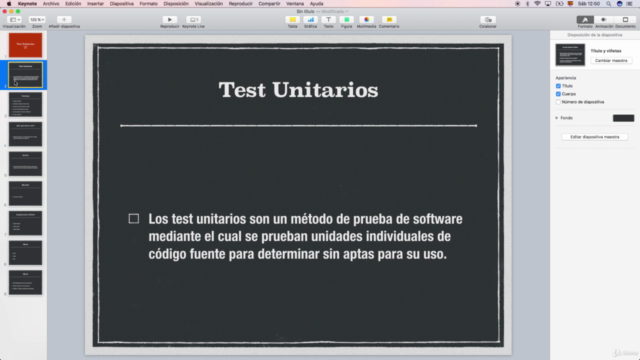Click the Añadir diapositiva plus icon

(x=64, y=20)
